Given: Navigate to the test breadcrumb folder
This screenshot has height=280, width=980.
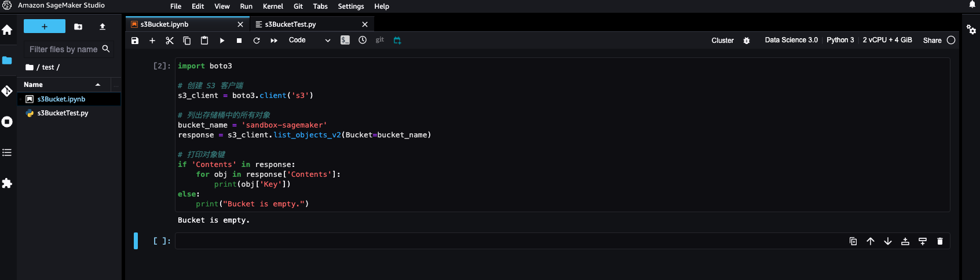Looking at the screenshot, I should 48,67.
